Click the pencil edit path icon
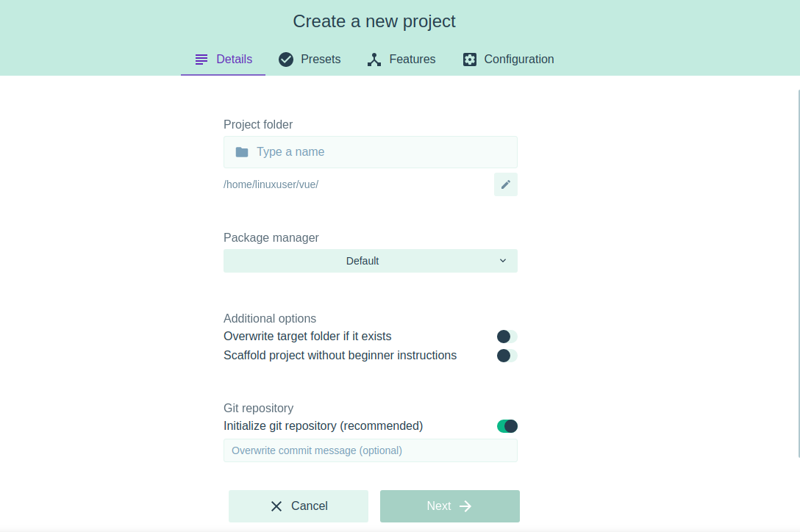The width and height of the screenshot is (800, 532). 506,184
